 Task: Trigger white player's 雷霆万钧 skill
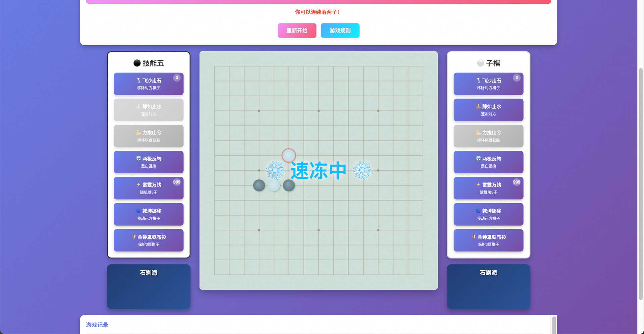click(x=488, y=188)
